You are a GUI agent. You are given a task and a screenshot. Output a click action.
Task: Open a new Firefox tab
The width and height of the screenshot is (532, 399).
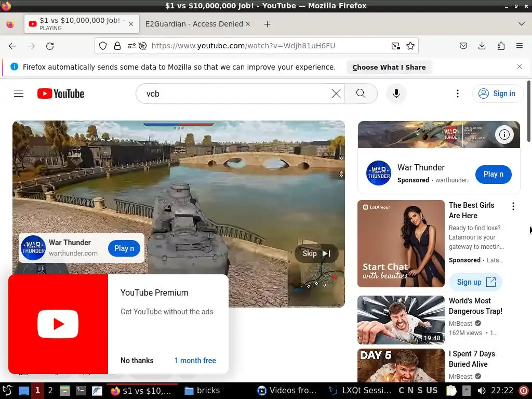click(x=268, y=24)
